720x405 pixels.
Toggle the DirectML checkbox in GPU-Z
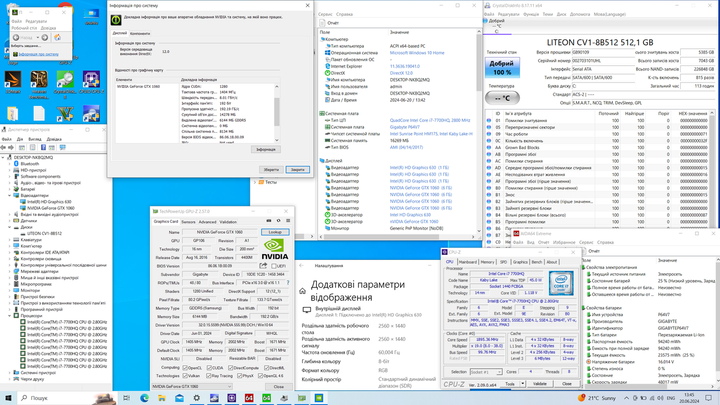click(267, 368)
